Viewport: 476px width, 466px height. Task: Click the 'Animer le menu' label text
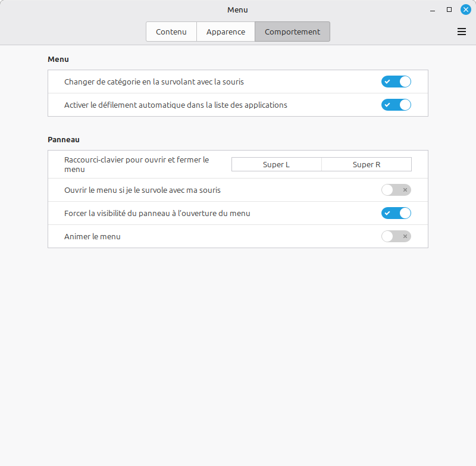click(x=92, y=236)
